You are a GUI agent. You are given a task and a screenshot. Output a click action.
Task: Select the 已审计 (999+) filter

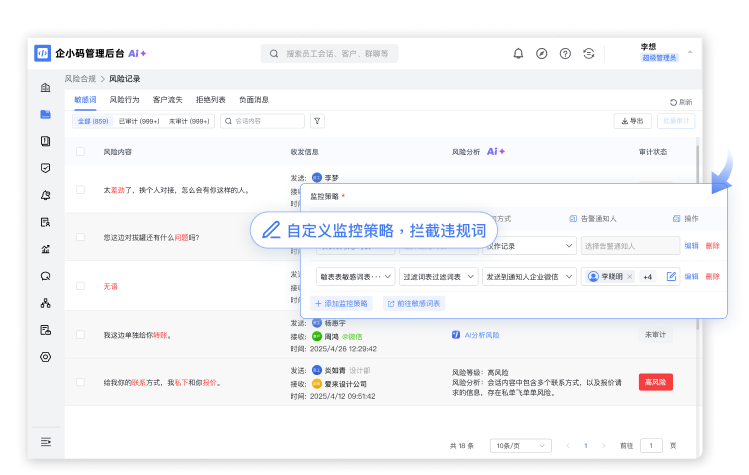(139, 121)
